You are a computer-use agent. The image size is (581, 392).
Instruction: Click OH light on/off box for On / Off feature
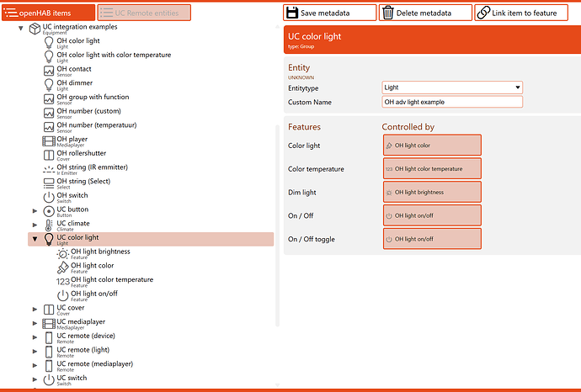[x=432, y=215]
